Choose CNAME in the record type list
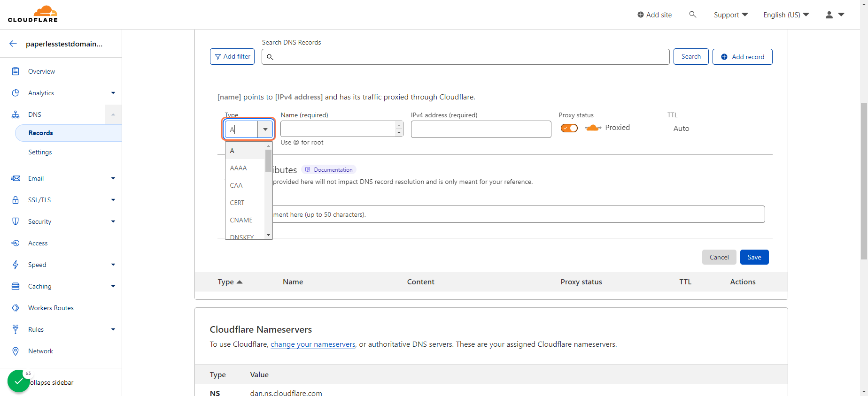The width and height of the screenshot is (868, 396). pyautogui.click(x=245, y=220)
